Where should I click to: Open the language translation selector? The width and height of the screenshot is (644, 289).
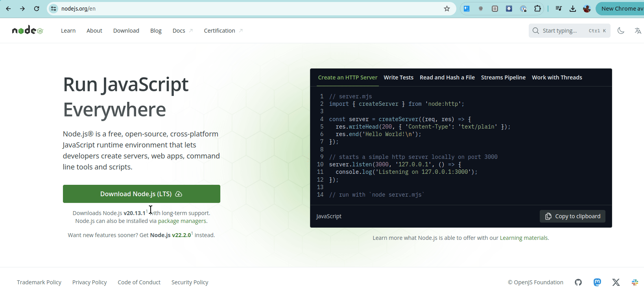click(x=638, y=31)
